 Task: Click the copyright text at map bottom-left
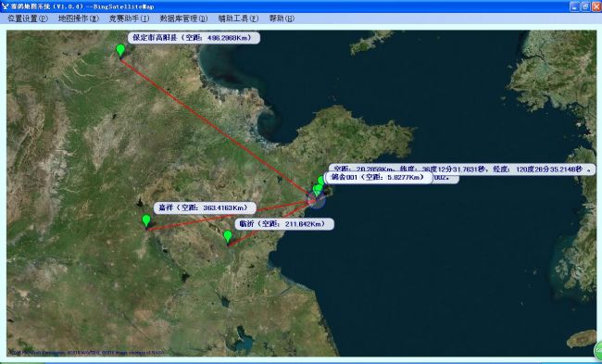[x=86, y=352]
